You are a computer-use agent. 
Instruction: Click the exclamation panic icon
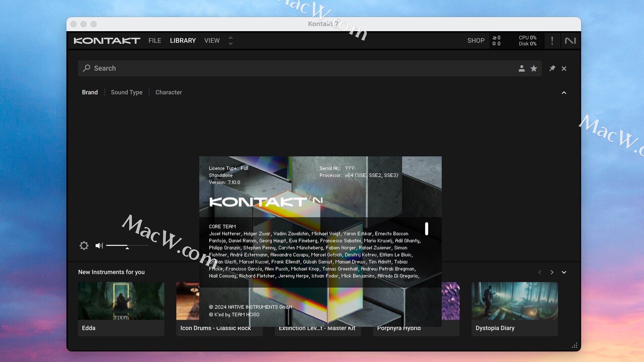[x=552, y=41]
